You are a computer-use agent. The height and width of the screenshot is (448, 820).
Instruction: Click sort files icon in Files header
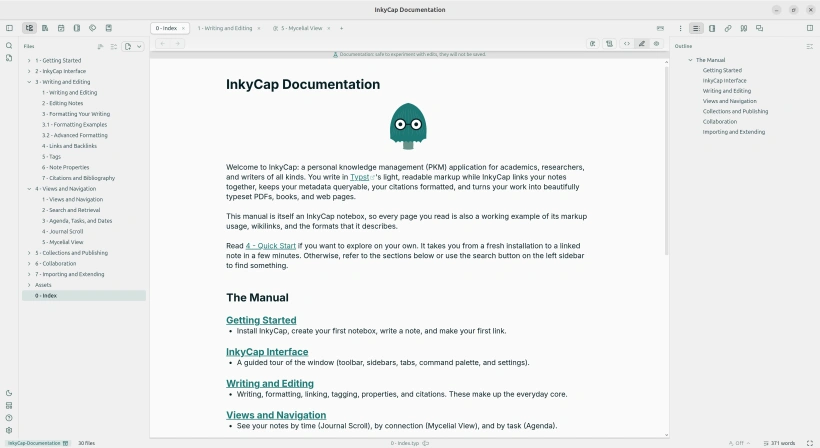[x=100, y=47]
